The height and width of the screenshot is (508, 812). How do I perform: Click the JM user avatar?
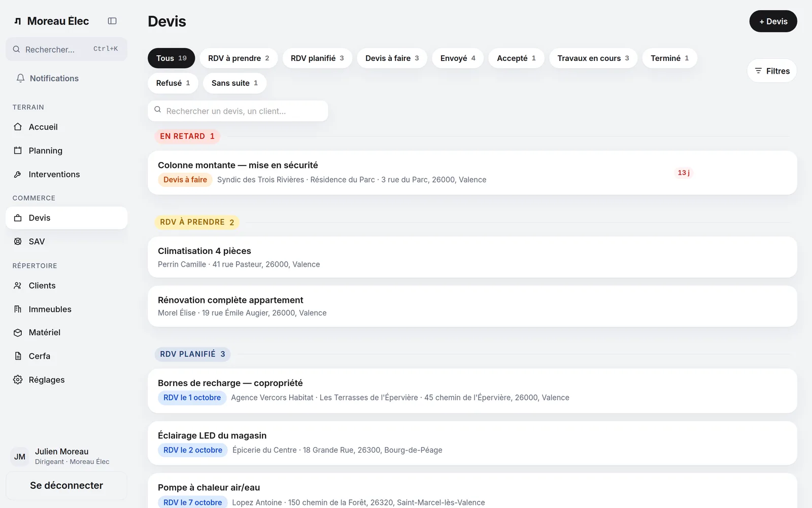click(20, 457)
